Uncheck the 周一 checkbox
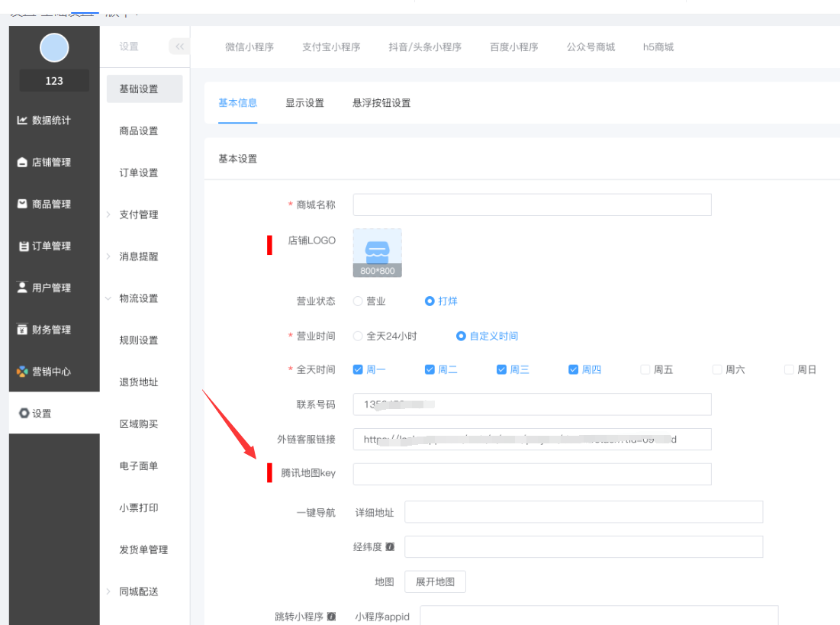This screenshot has height=625, width=840. (x=358, y=370)
